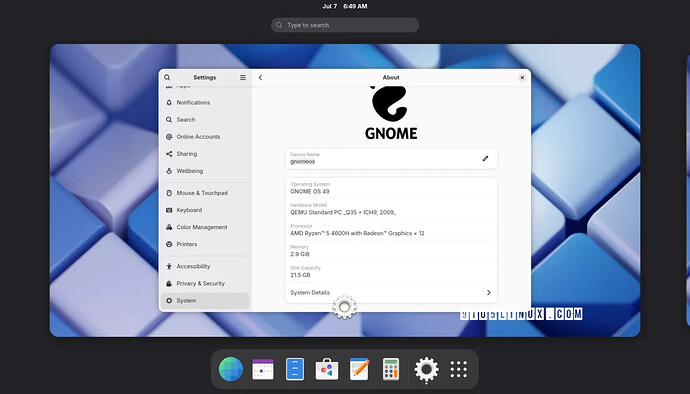Screen dimensions: 690x394
Task: Click the Device Name field gnomeos
Action: pyautogui.click(x=391, y=158)
